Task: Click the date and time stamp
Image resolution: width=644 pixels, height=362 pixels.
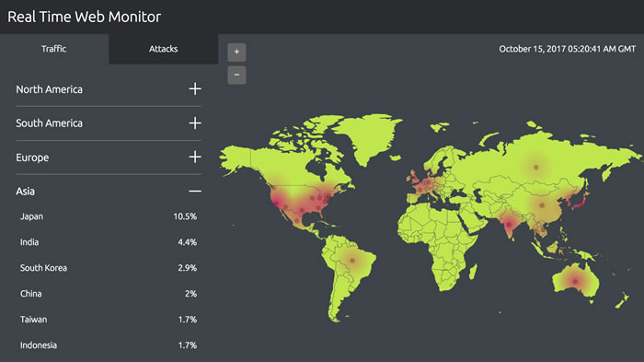Action: click(568, 49)
